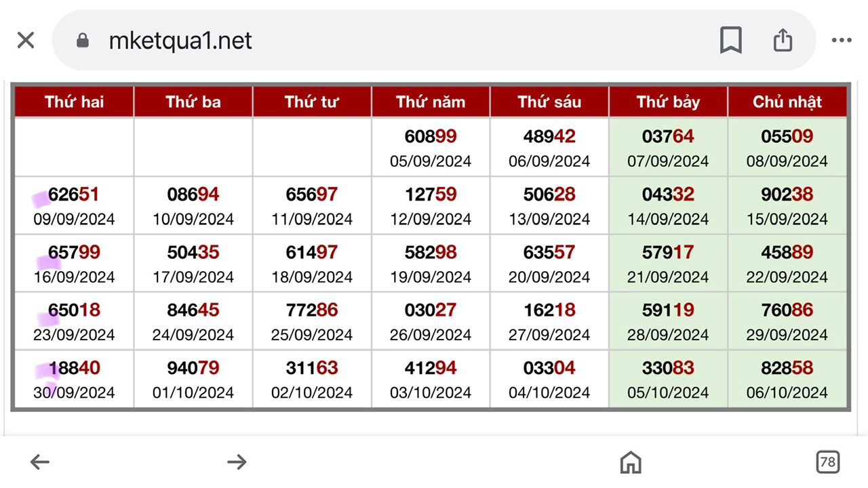Click result 62651 for 09/09/2024
Viewport: 868px width, 488px height.
point(74,195)
